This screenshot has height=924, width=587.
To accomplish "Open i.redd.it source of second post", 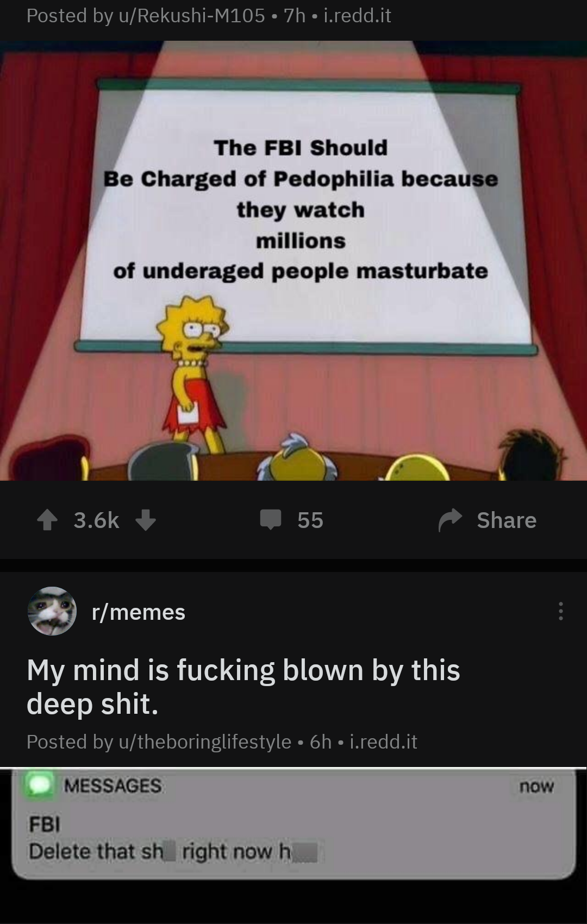I will 383,741.
